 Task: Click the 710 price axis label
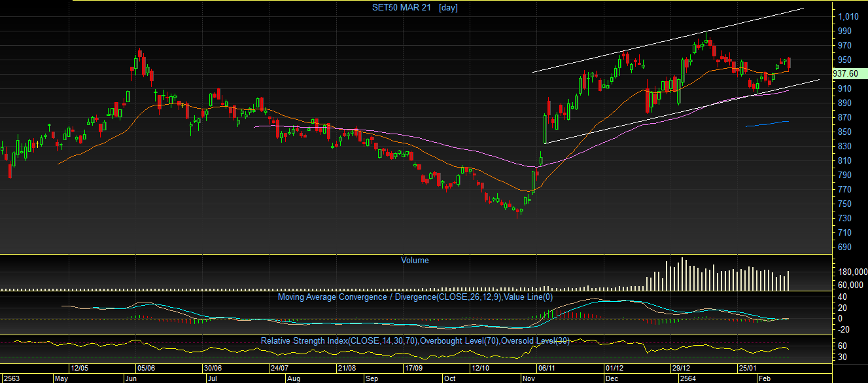[844, 232]
